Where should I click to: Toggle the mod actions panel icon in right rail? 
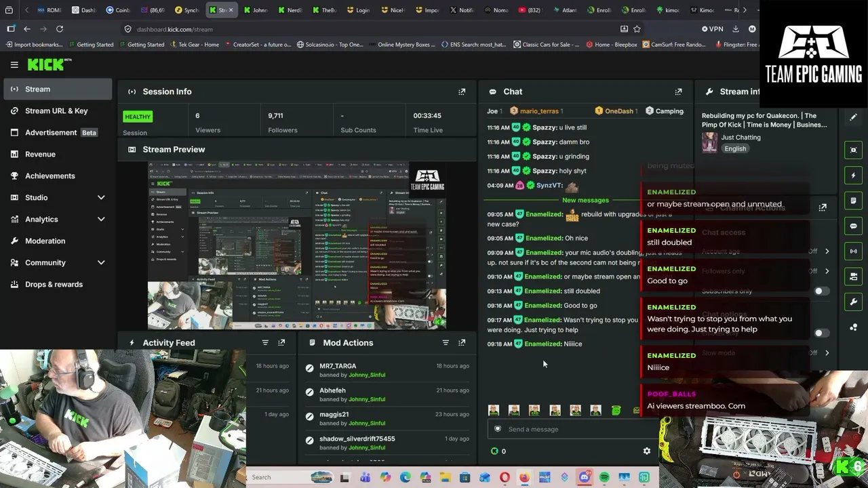point(853,277)
